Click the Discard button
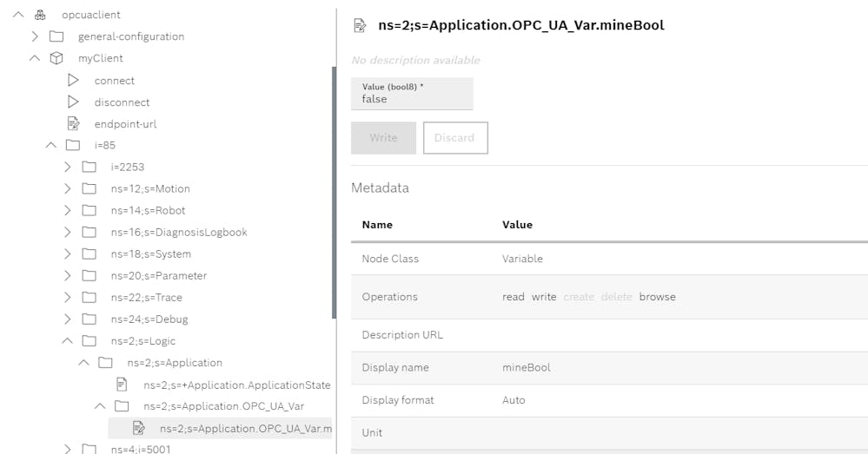Viewport: 868px width, 454px height. 455,138
